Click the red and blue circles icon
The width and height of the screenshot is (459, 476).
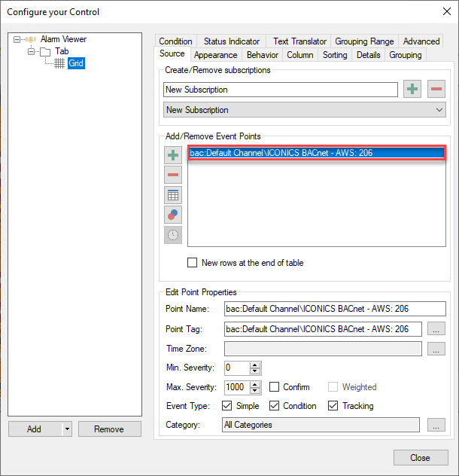pyautogui.click(x=173, y=215)
